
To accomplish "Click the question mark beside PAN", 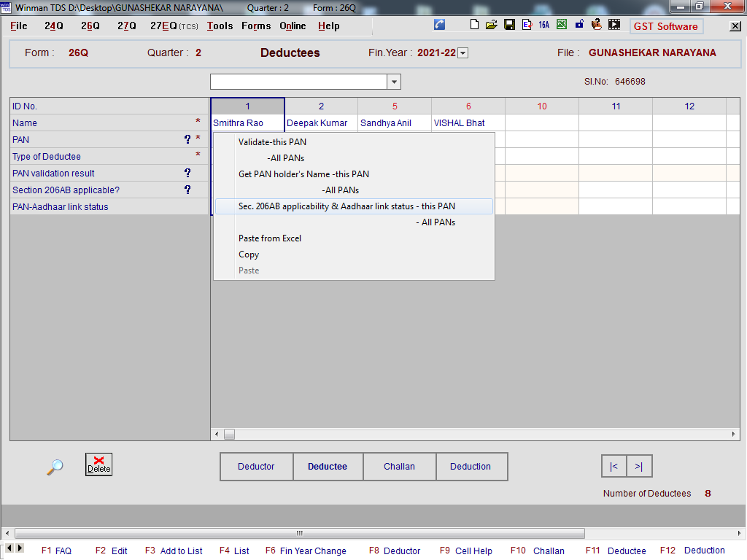I will coord(187,139).
